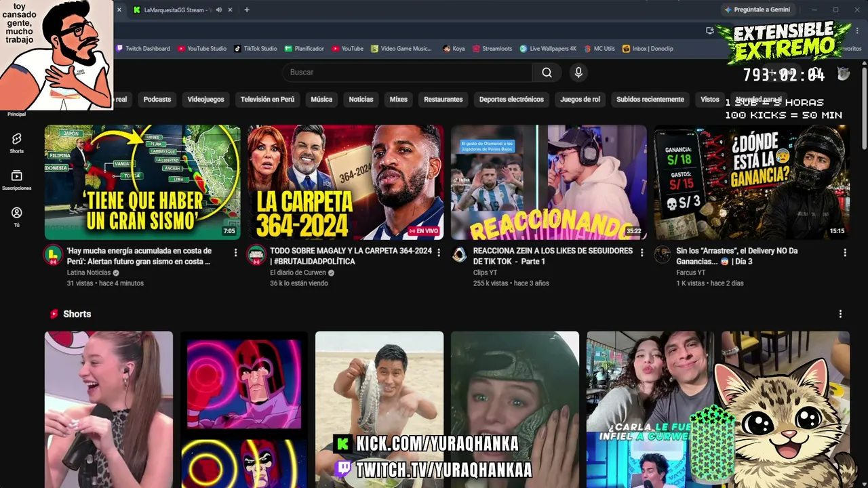The height and width of the screenshot is (488, 868).
Task: Open the Short with the laughing blonde woman
Action: tap(108, 409)
